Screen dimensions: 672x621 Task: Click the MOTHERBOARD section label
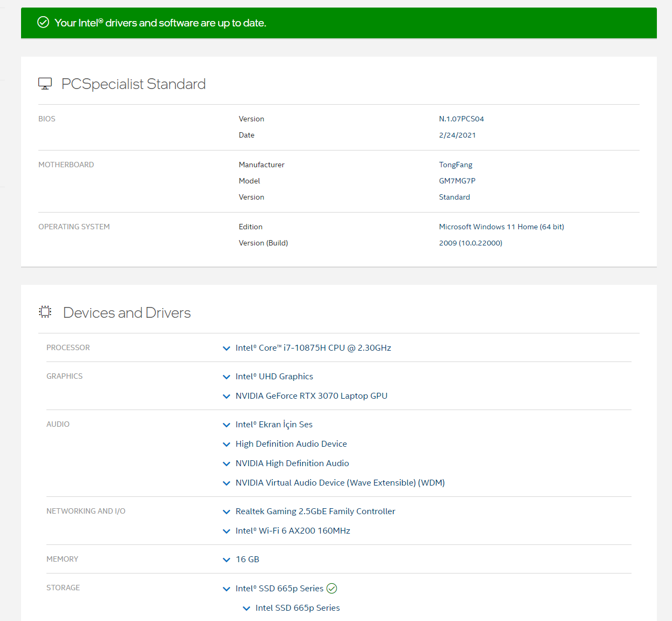(66, 165)
